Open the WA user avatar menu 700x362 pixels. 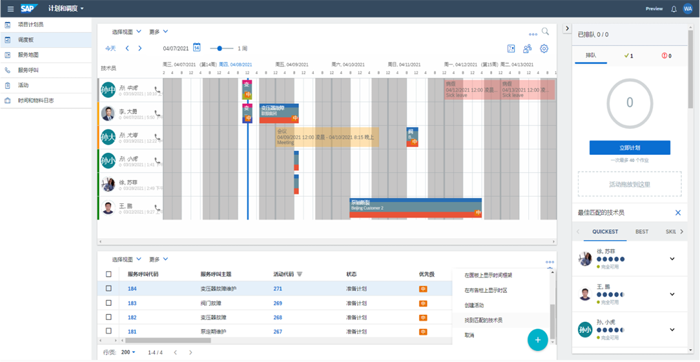point(688,8)
